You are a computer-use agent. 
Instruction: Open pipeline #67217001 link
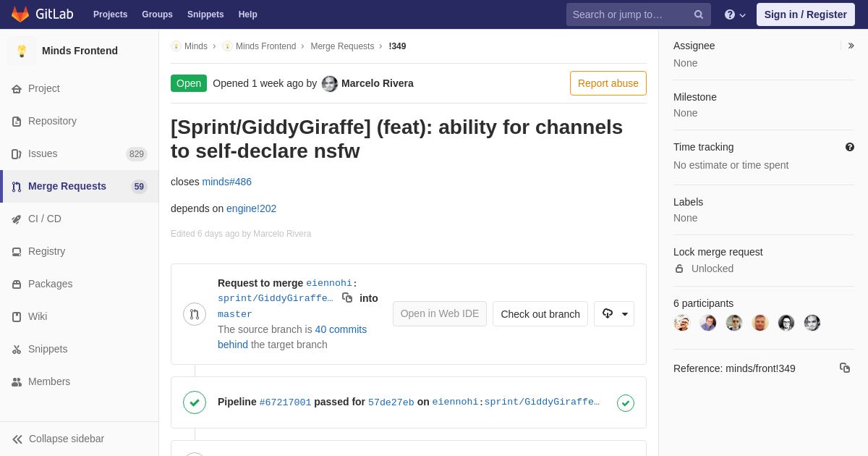click(x=285, y=402)
